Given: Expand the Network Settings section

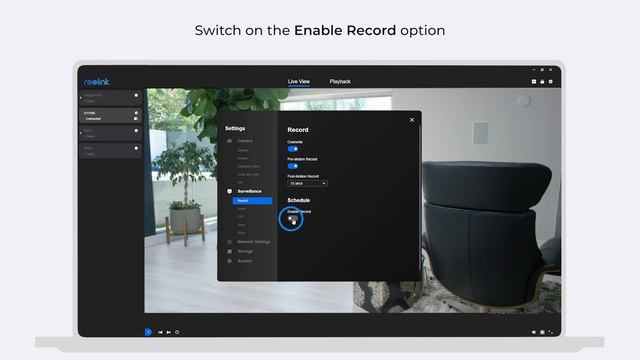Looking at the screenshot, I should [254, 242].
